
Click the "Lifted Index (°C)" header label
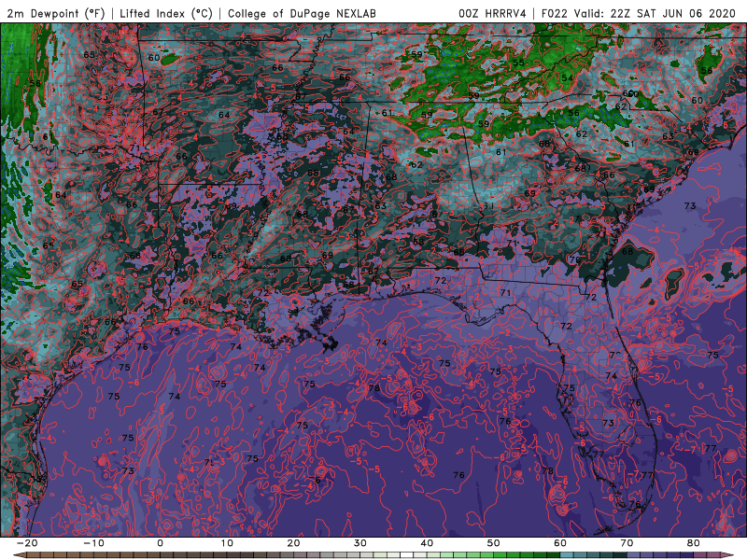166,13
